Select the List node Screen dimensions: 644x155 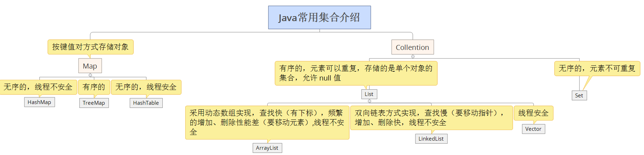[x=369, y=94]
